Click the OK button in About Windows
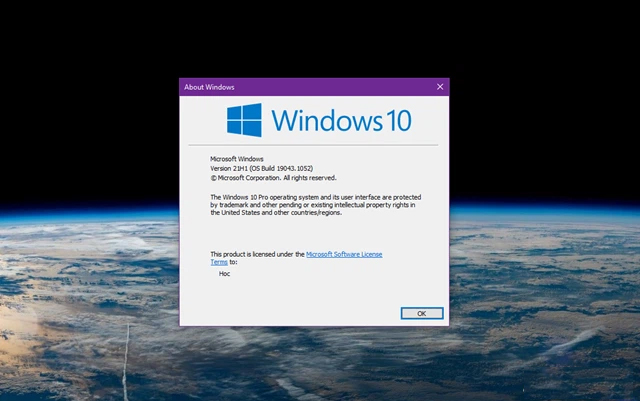This screenshot has height=401, width=640. pos(422,313)
